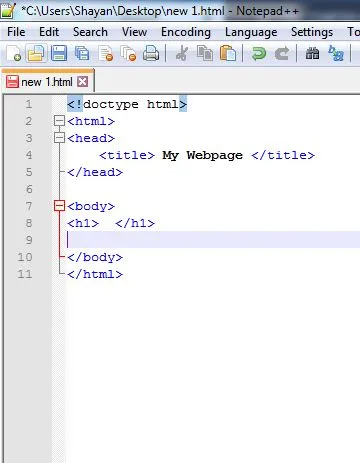Print the document using the printer icon
The width and height of the screenshot is (360, 463).
pyautogui.click(x=151, y=53)
